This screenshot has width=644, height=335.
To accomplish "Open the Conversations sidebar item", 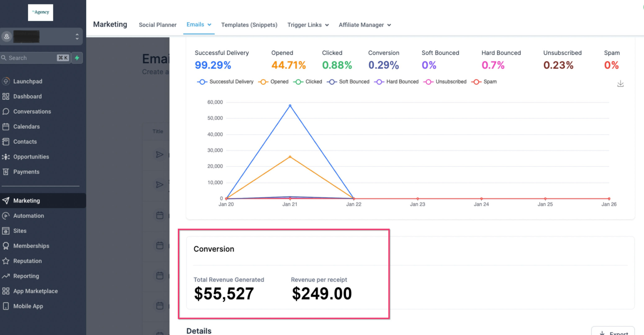I will 32,112.
